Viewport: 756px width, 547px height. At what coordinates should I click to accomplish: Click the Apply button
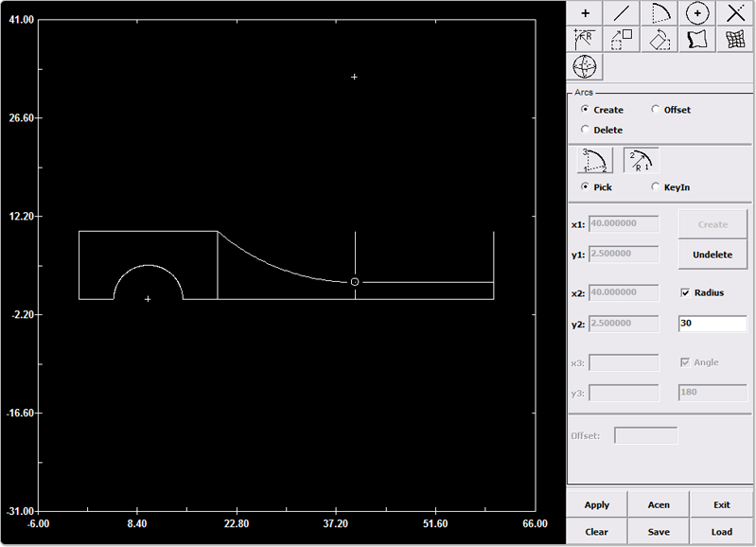pyautogui.click(x=597, y=504)
